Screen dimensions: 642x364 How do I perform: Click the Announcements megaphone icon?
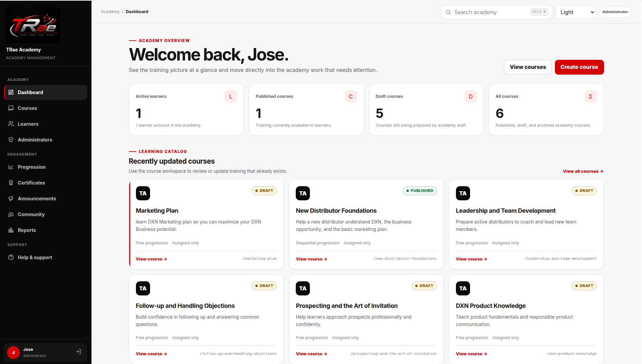[x=11, y=199]
